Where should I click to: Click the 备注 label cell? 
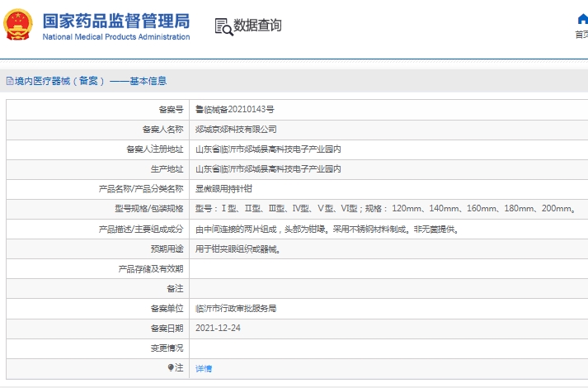coord(98,289)
